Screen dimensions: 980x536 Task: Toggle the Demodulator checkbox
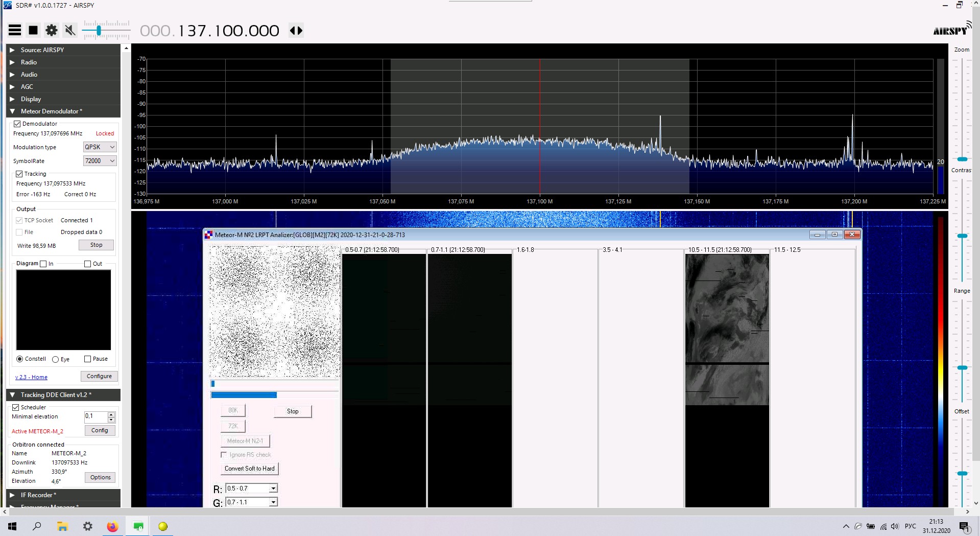(x=17, y=124)
